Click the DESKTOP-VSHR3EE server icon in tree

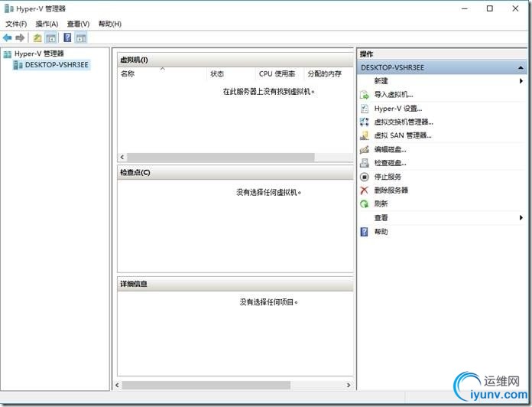pyautogui.click(x=18, y=65)
